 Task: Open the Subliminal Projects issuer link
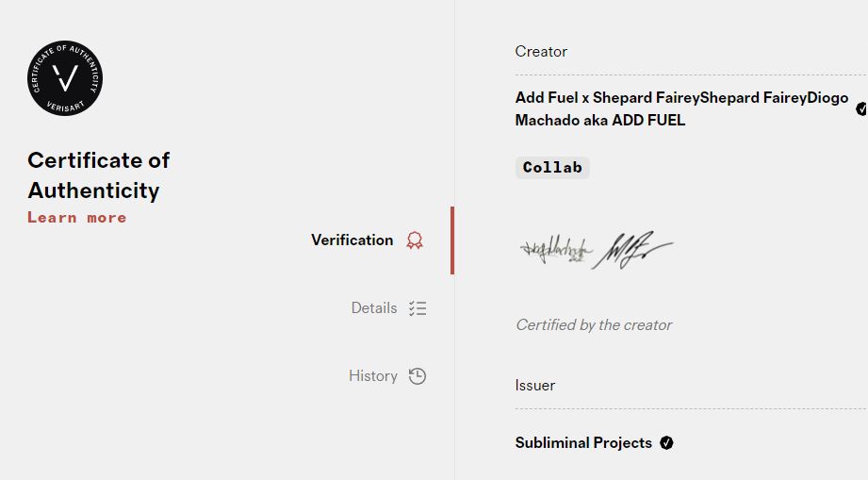583,443
